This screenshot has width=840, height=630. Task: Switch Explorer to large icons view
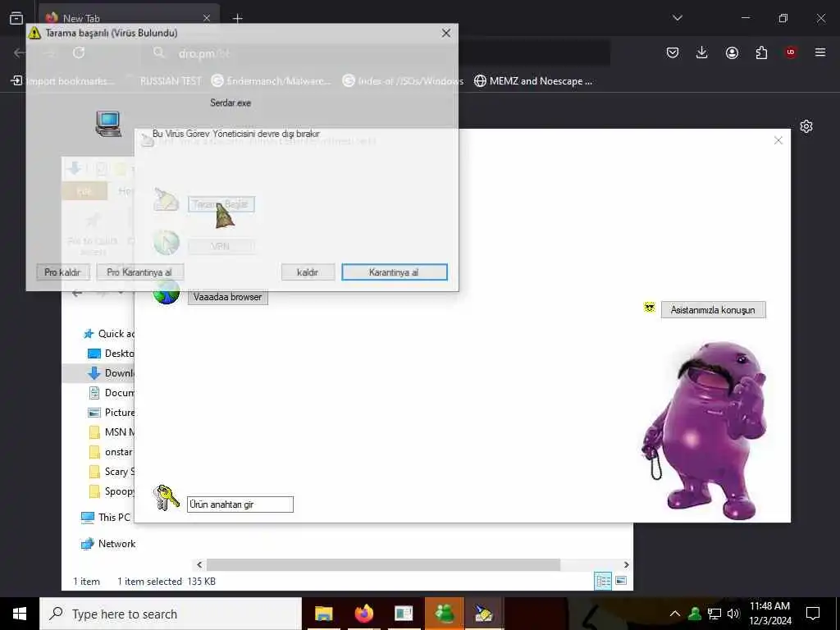tap(621, 581)
